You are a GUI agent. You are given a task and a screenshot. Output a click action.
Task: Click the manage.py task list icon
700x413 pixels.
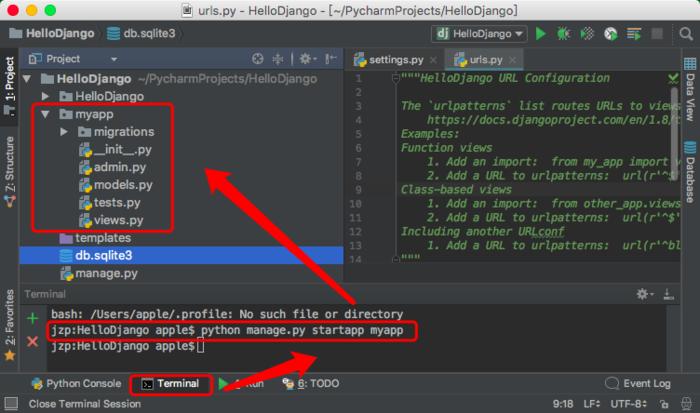click(634, 33)
